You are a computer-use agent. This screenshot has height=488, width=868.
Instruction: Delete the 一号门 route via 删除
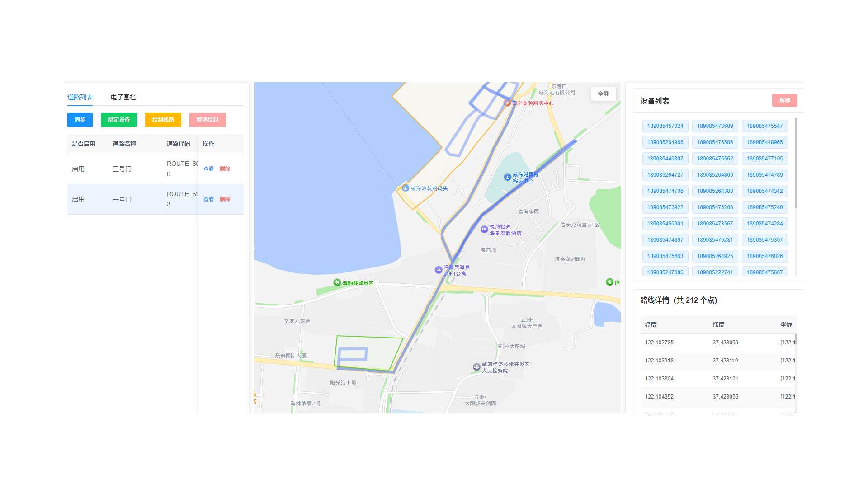pyautogui.click(x=225, y=199)
